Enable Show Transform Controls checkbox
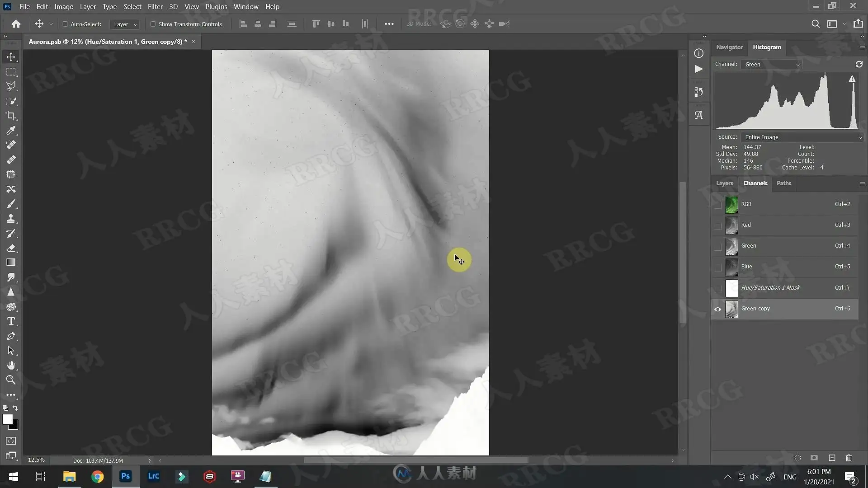The width and height of the screenshot is (868, 488). [x=153, y=24]
